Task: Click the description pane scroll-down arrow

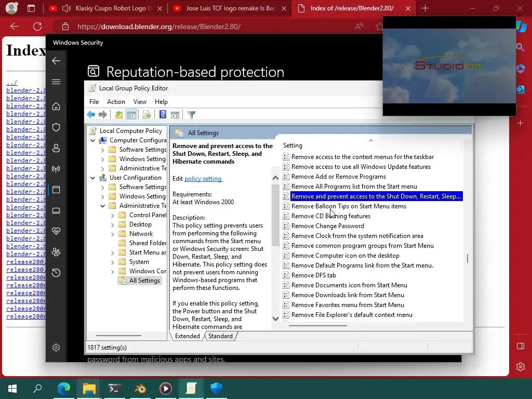Action: coord(275,318)
